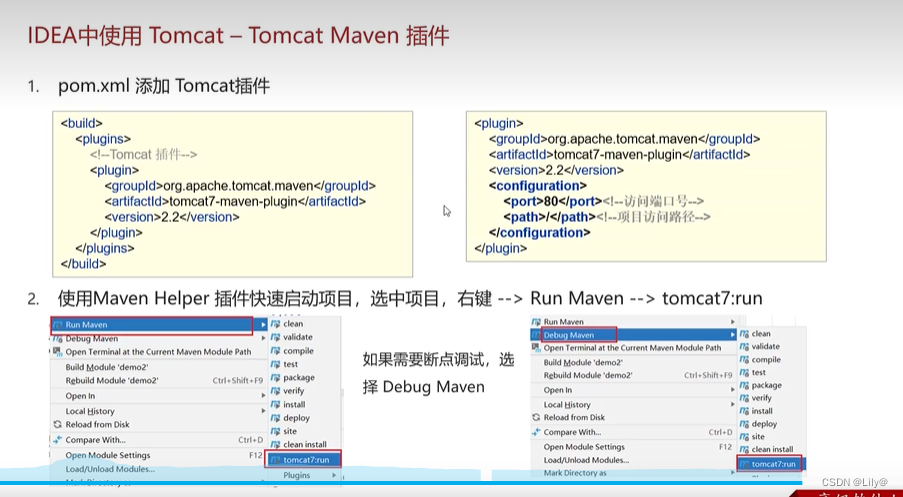
Task: Select verify goal in right Debug Maven submenu
Action: [x=761, y=398]
